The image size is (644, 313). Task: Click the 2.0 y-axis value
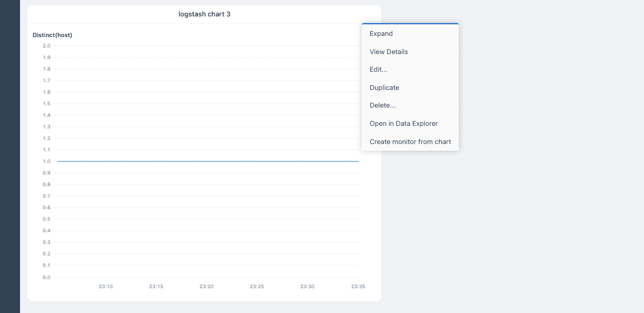tap(46, 46)
